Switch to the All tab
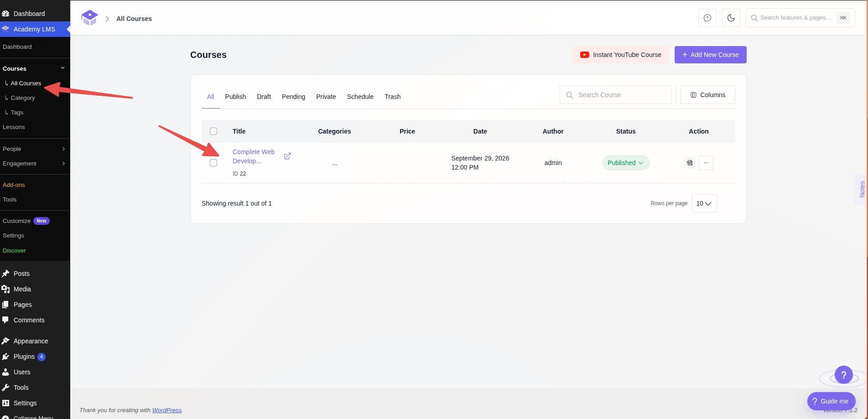 click(211, 97)
